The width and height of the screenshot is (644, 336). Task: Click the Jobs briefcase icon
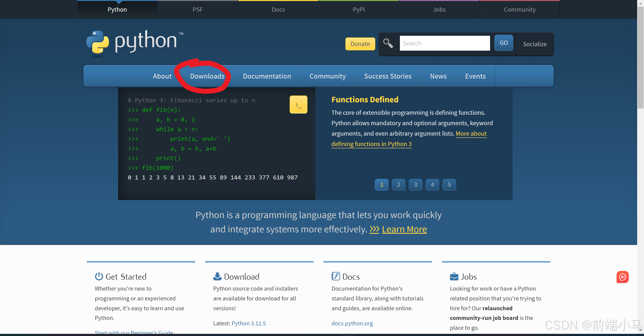coord(454,277)
